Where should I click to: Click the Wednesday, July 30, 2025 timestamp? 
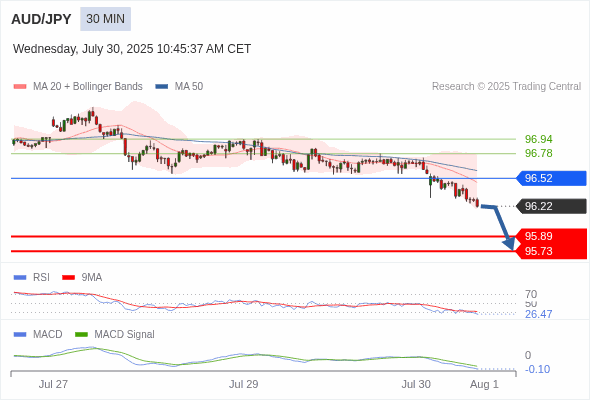click(x=132, y=49)
